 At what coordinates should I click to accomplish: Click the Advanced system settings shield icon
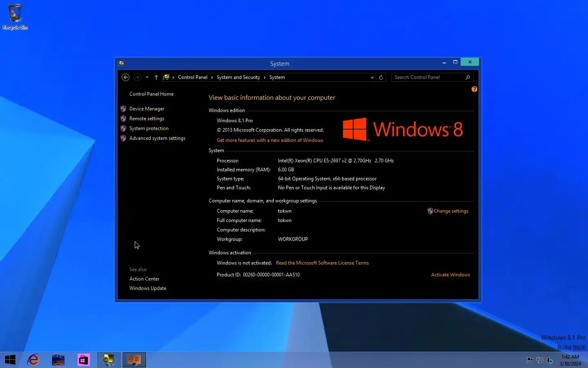pyautogui.click(x=123, y=138)
